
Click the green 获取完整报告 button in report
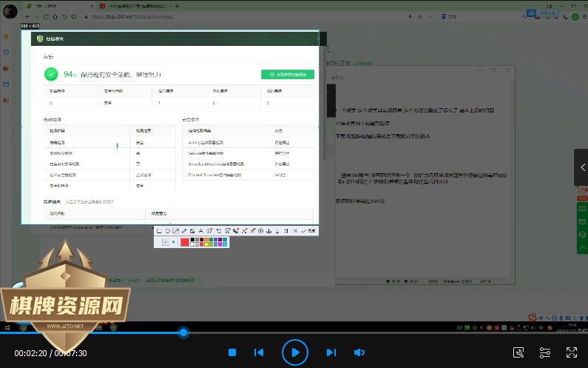pyautogui.click(x=288, y=74)
